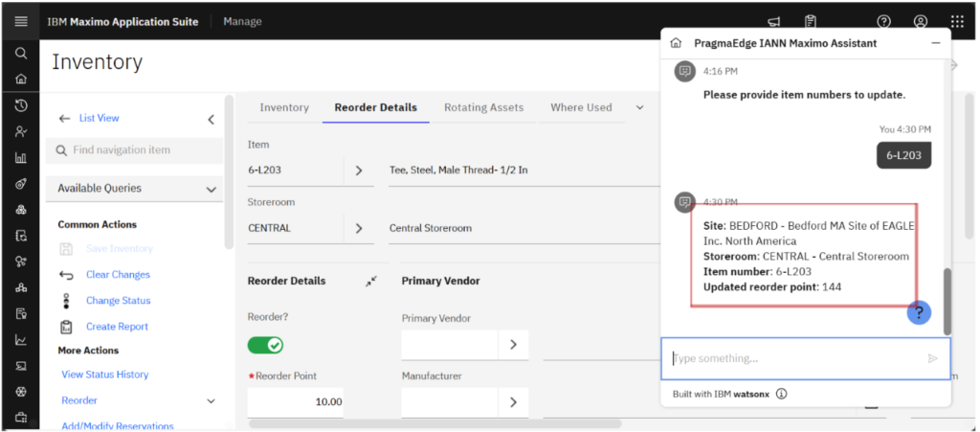Click the Create Report clipboard icon
Viewport: 980px width, 432px height.
[66, 327]
